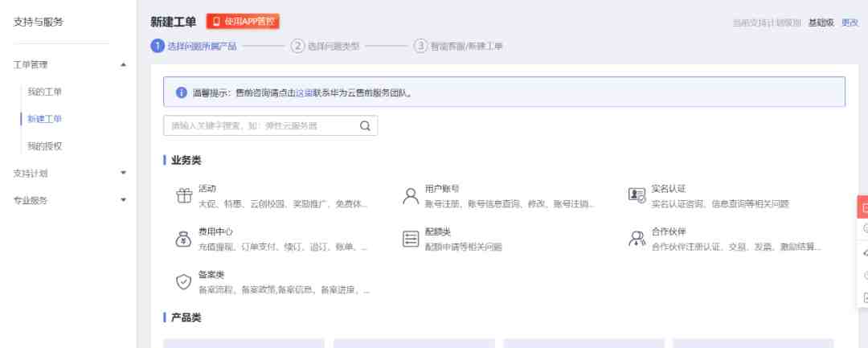The width and height of the screenshot is (868, 348).
Task: Click the 新建工单 page title
Action: pos(174,23)
